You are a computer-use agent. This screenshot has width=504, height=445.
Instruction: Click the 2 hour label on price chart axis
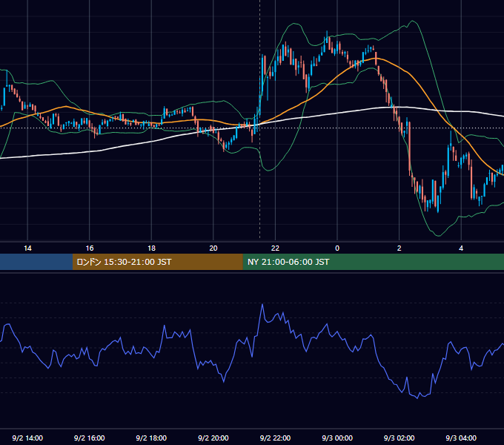pyautogui.click(x=399, y=248)
